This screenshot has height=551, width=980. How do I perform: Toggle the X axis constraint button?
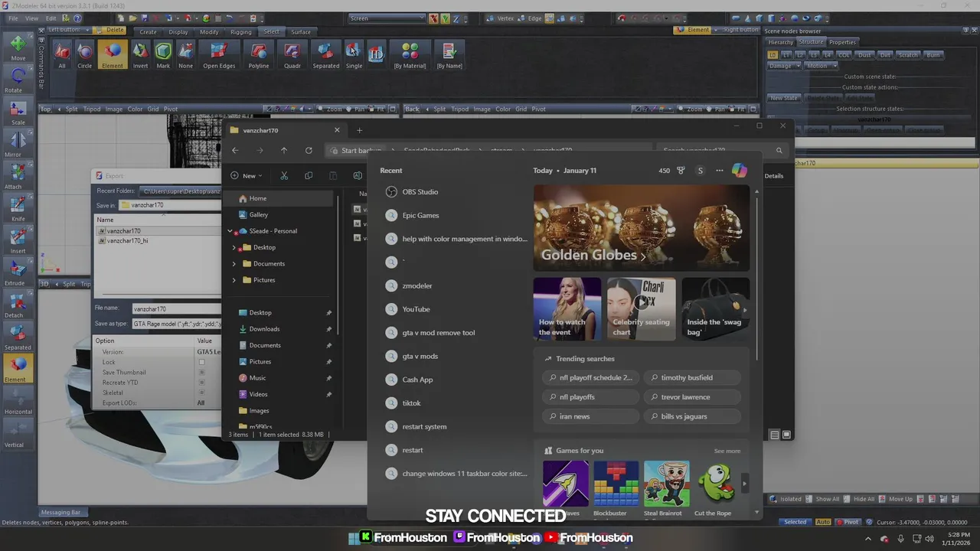click(x=433, y=18)
